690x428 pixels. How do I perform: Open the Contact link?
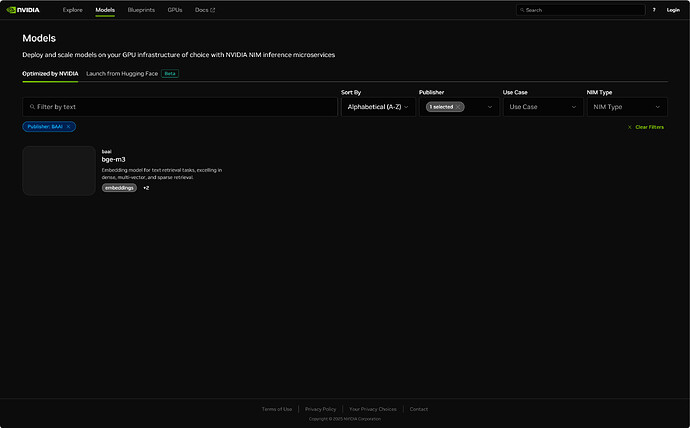[418, 409]
